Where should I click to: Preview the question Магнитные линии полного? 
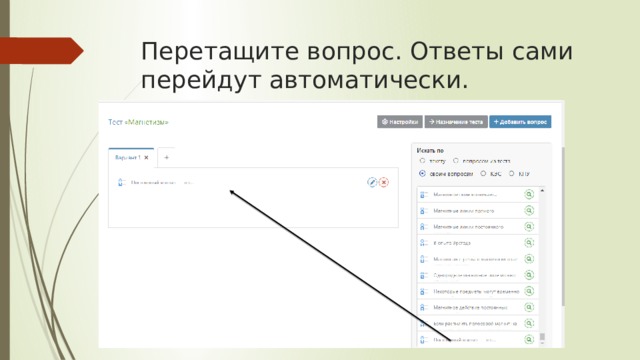pos(529,211)
